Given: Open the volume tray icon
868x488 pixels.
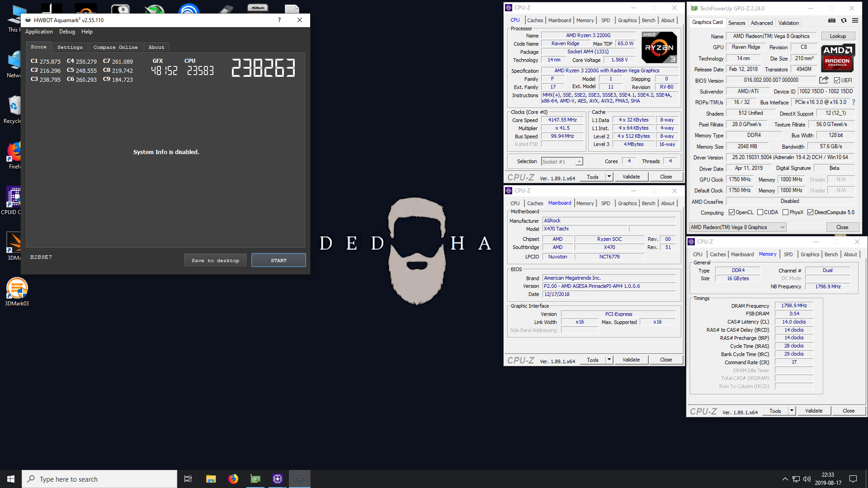Looking at the screenshot, I should (807, 479).
